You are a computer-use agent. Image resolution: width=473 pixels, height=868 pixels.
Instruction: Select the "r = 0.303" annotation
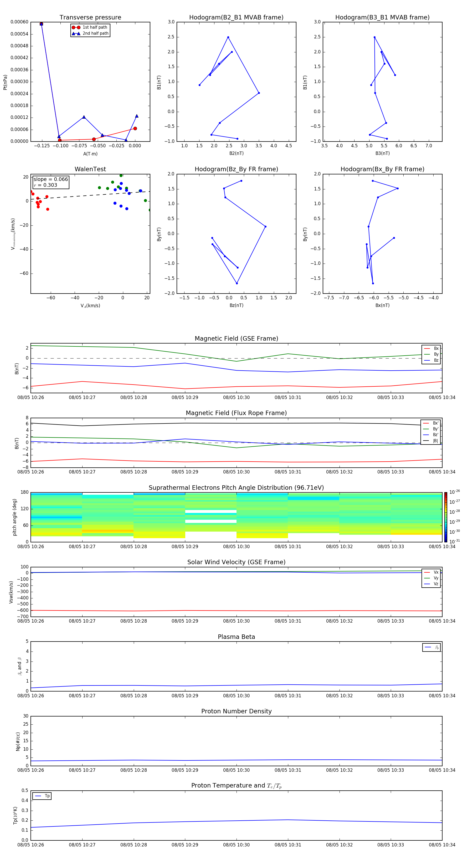point(45,185)
